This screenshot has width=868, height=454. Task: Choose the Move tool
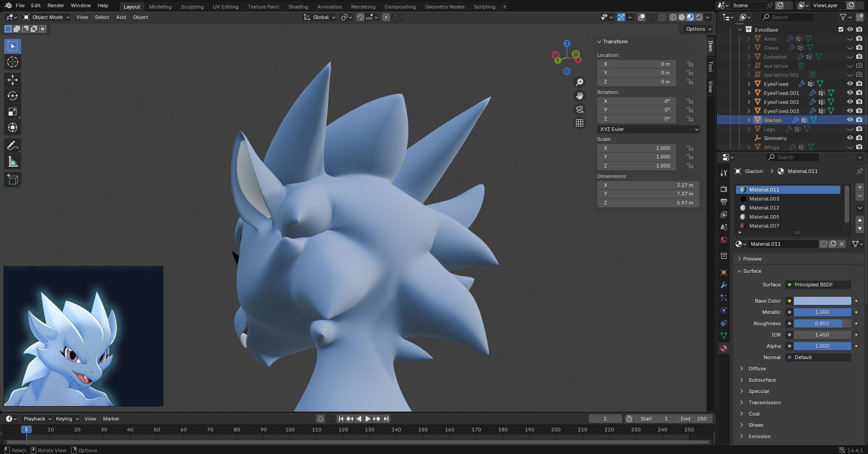(13, 80)
